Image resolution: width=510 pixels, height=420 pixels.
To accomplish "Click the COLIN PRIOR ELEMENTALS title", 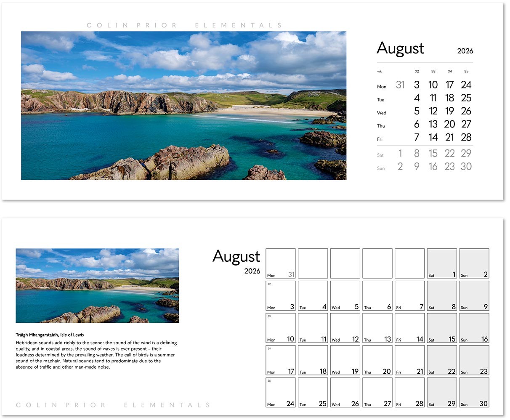I will coord(184,25).
